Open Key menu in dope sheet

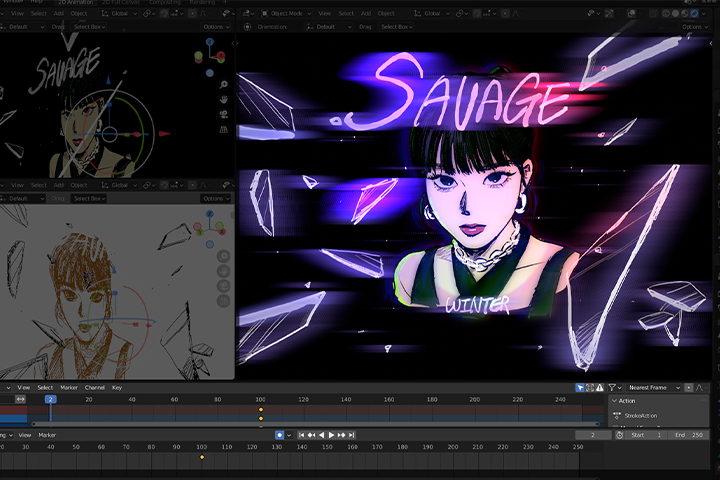[x=117, y=388]
